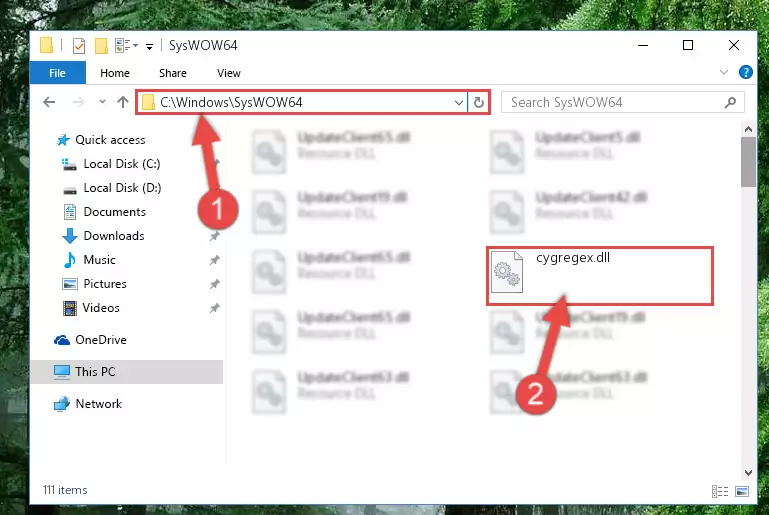Open Local Disk (C:)

click(122, 164)
